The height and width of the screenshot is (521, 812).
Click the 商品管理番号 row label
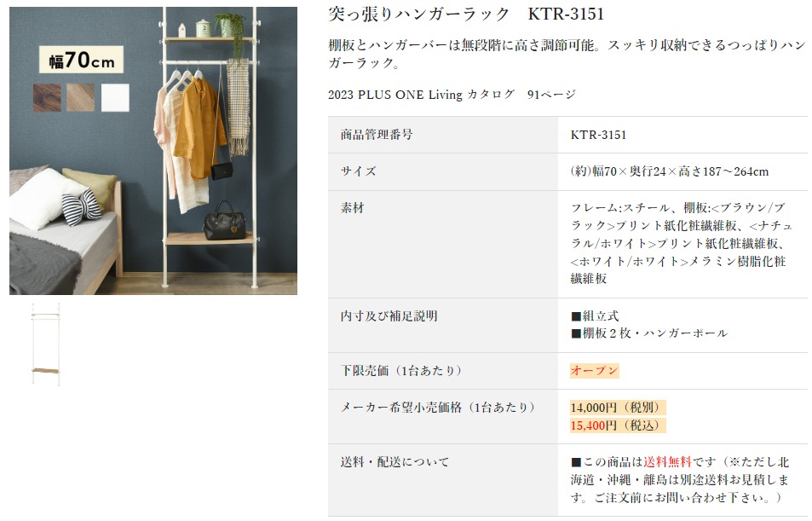click(x=377, y=135)
